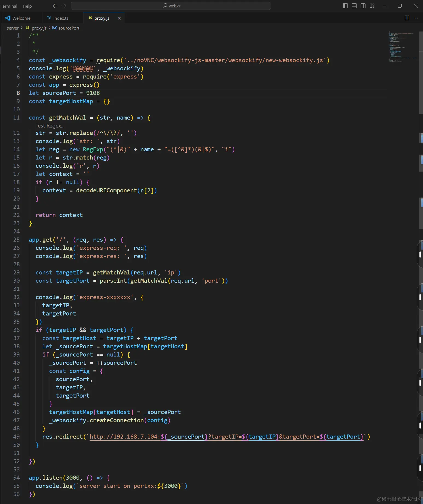Image resolution: width=423 pixels, height=504 pixels.
Task: Switch to the Welcome tab
Action: coord(21,18)
